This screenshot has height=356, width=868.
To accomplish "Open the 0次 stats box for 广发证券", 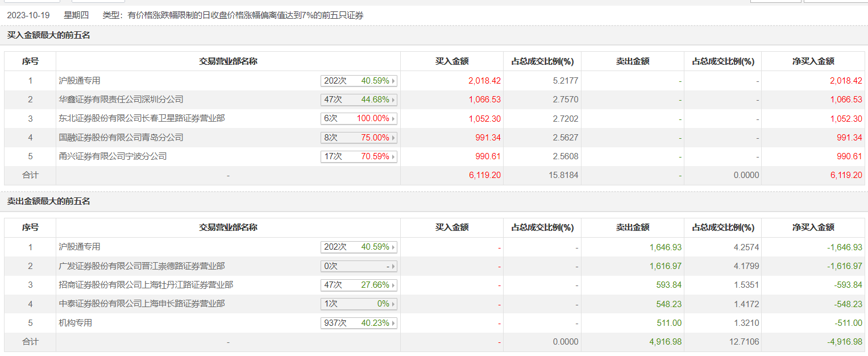I will 358,266.
